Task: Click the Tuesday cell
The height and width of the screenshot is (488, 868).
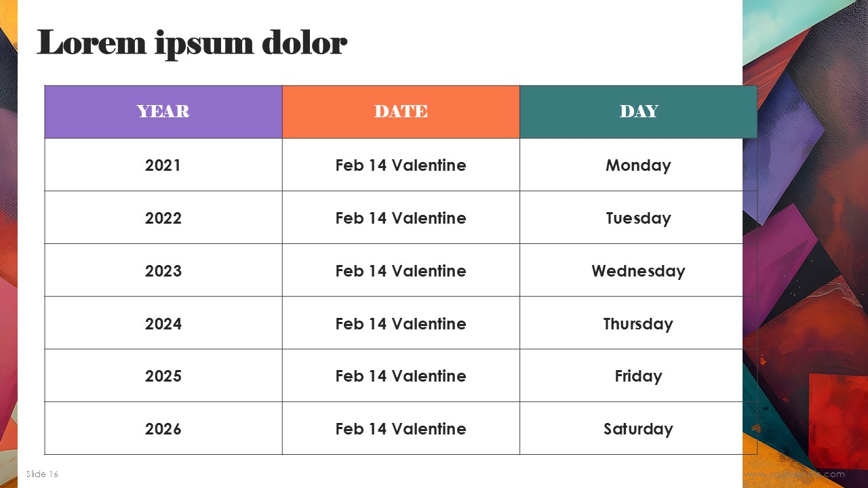Action: pos(638,218)
